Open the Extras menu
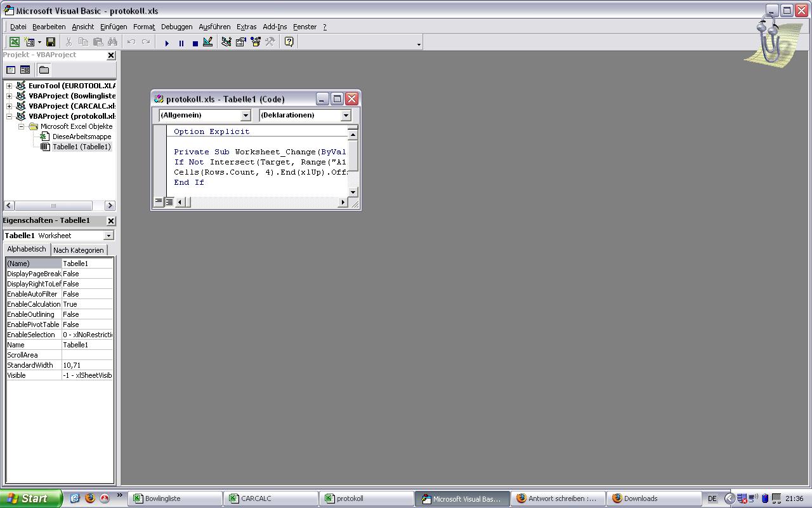Viewport: 812px width, 508px height. point(246,27)
